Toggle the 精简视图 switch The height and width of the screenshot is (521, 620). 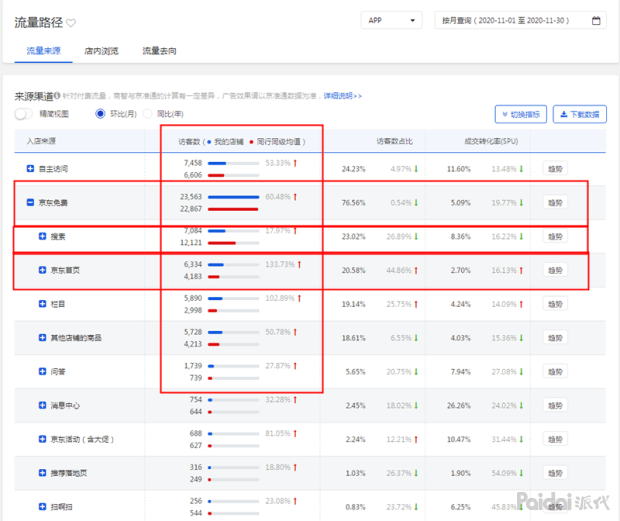[x=23, y=114]
